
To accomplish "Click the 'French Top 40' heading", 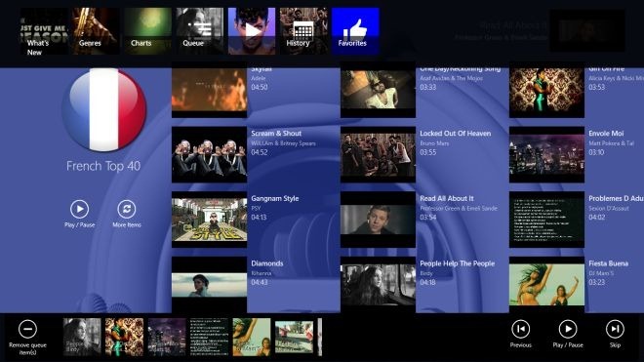I will pyautogui.click(x=103, y=166).
